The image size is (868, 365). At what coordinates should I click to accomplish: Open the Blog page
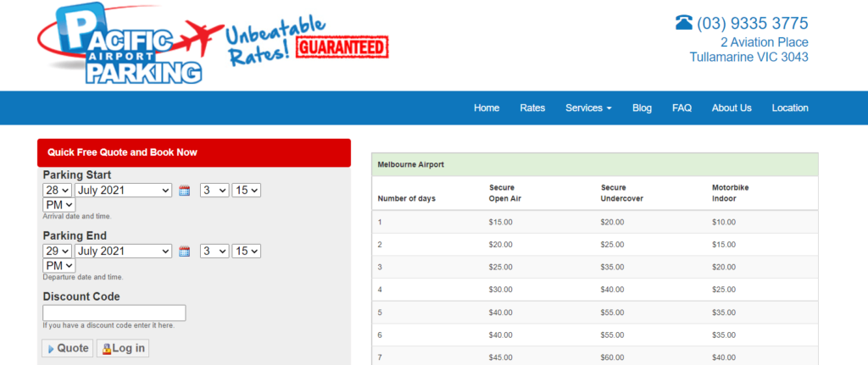[x=643, y=108]
